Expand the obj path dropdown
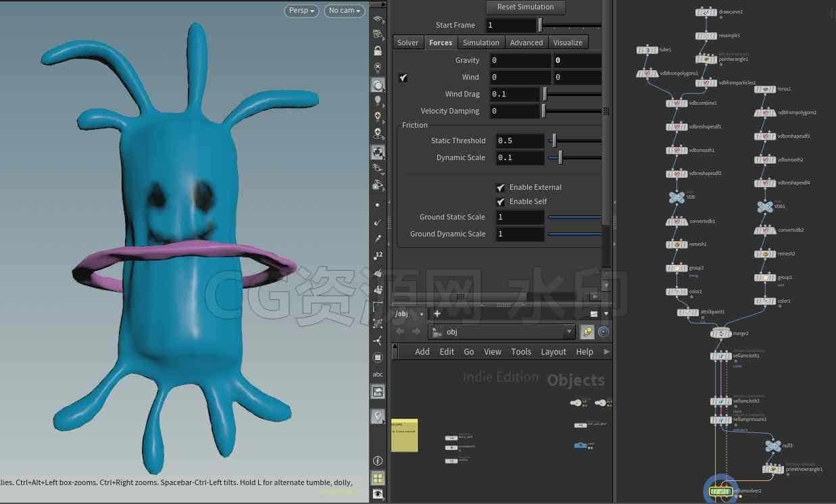The image size is (836, 504). click(x=570, y=332)
